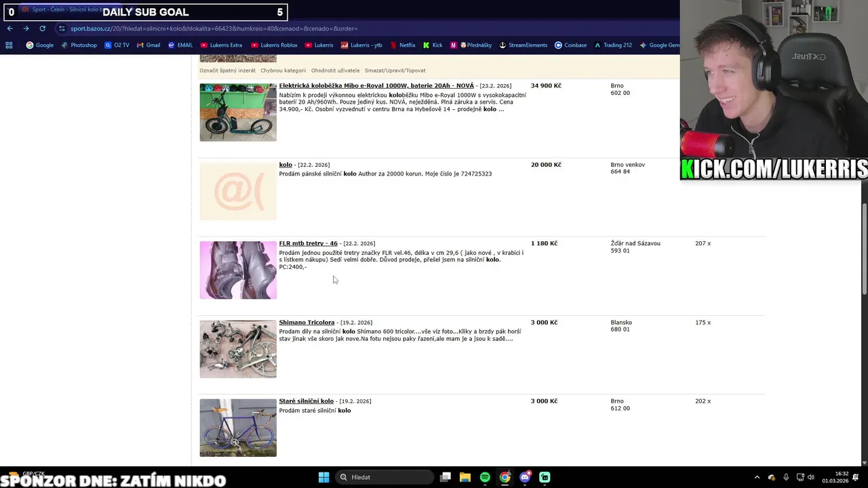Image resolution: width=868 pixels, height=488 pixels.
Task: Switch to Chrome in the taskbar
Action: (x=505, y=477)
